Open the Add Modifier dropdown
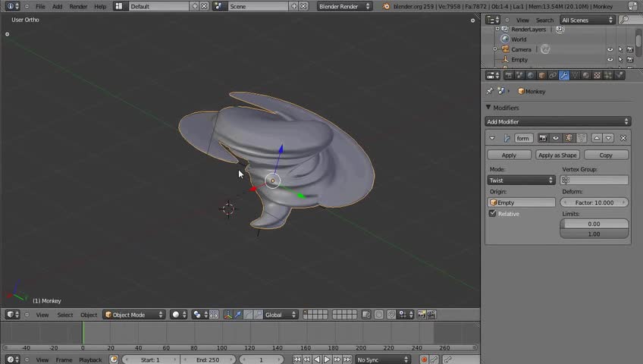The image size is (643, 364). [558, 122]
